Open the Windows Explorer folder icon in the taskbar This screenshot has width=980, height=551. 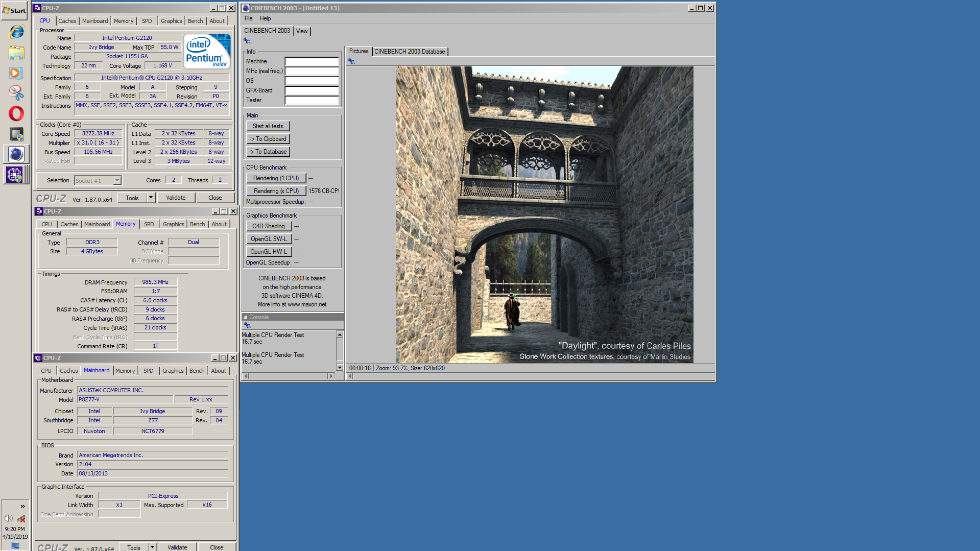click(x=16, y=53)
